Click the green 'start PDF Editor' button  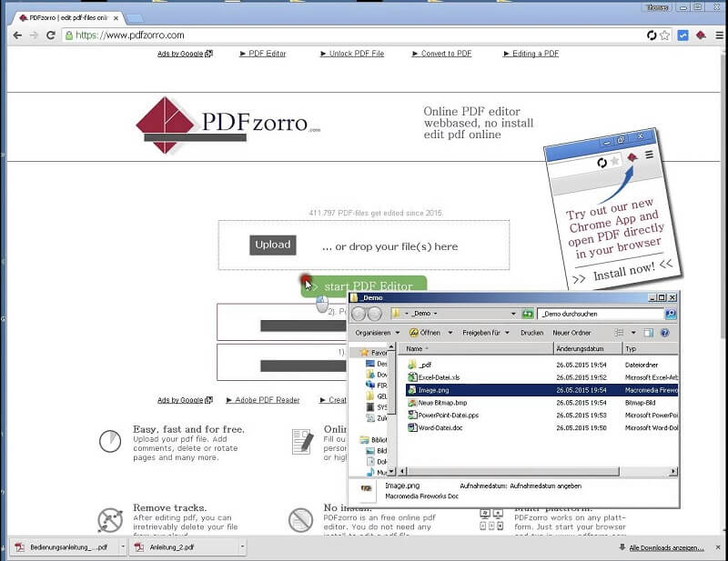pos(364,285)
